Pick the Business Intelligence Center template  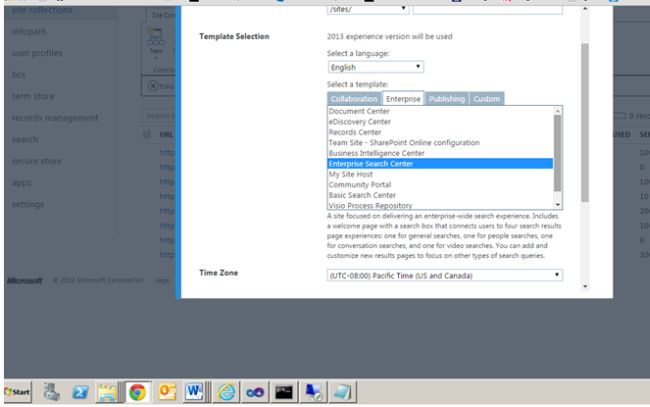440,153
